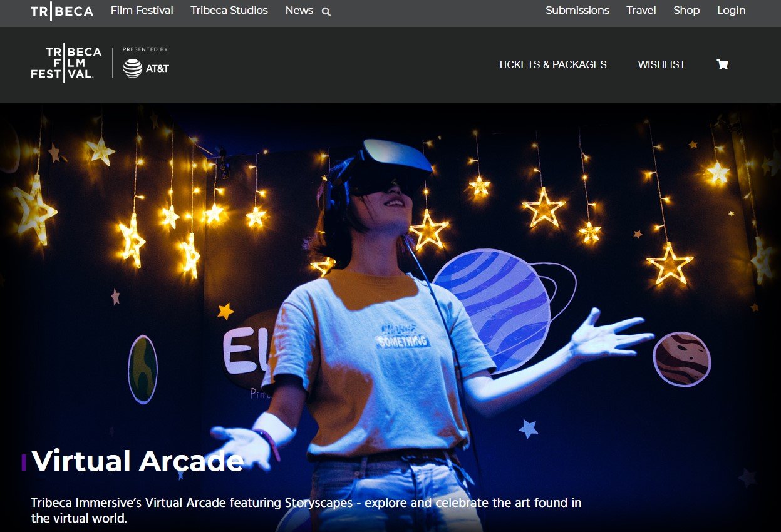Open the shopping cart icon
Screen dimensions: 781x532
pyautogui.click(x=722, y=64)
